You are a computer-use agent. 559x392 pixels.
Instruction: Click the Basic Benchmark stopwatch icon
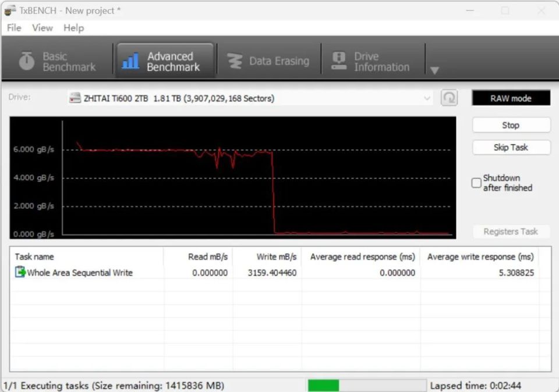(26, 60)
